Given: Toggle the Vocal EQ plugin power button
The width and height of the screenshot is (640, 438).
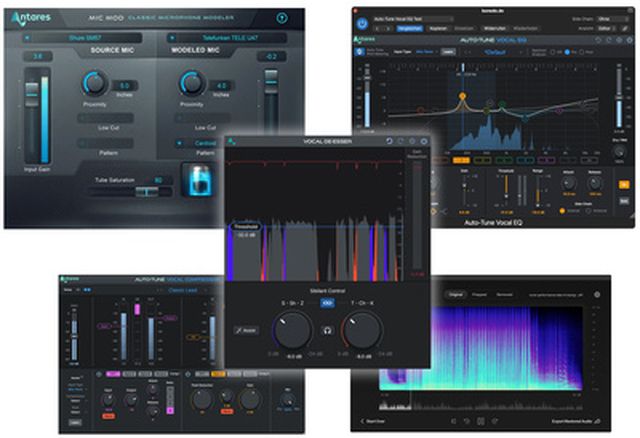Looking at the screenshot, I should [x=362, y=23].
